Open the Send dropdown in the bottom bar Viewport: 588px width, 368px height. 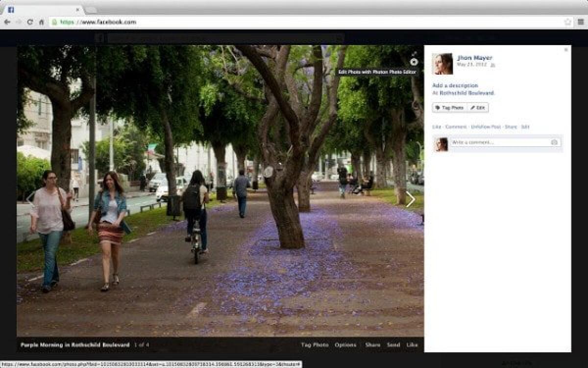(393, 345)
